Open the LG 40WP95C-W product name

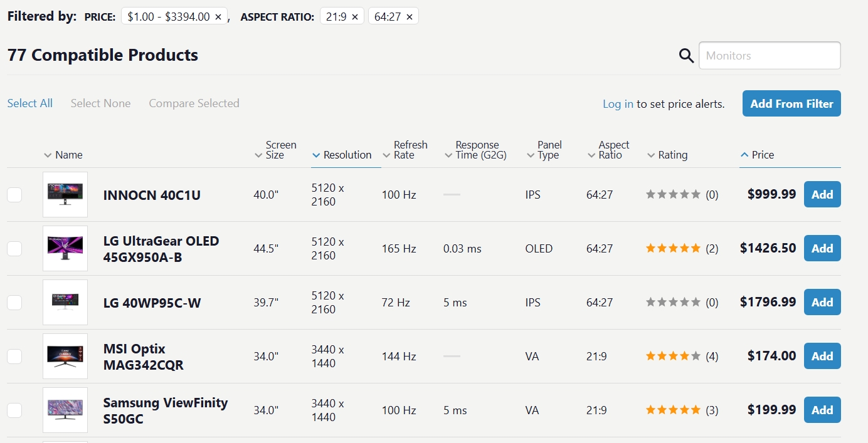(x=152, y=303)
